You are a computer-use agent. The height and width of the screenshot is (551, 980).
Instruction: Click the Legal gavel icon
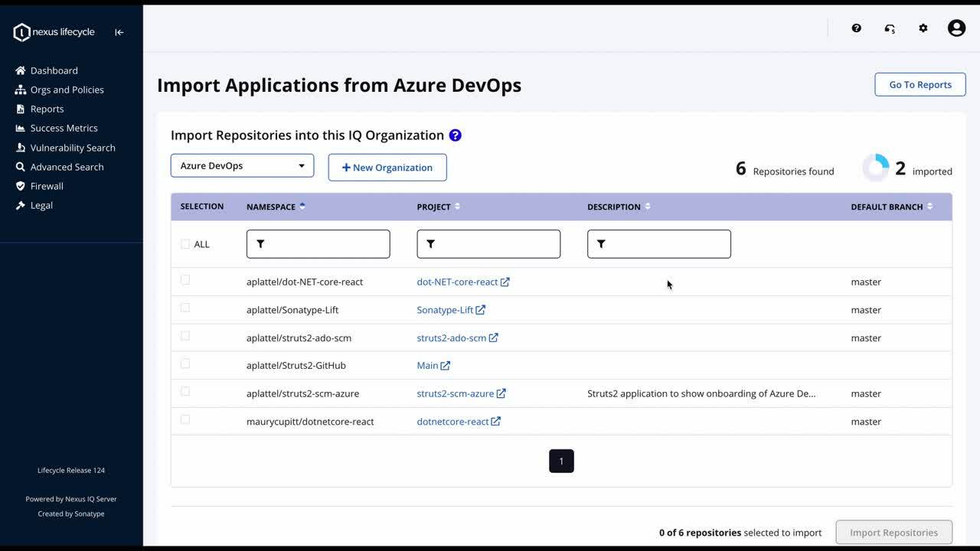(x=21, y=205)
